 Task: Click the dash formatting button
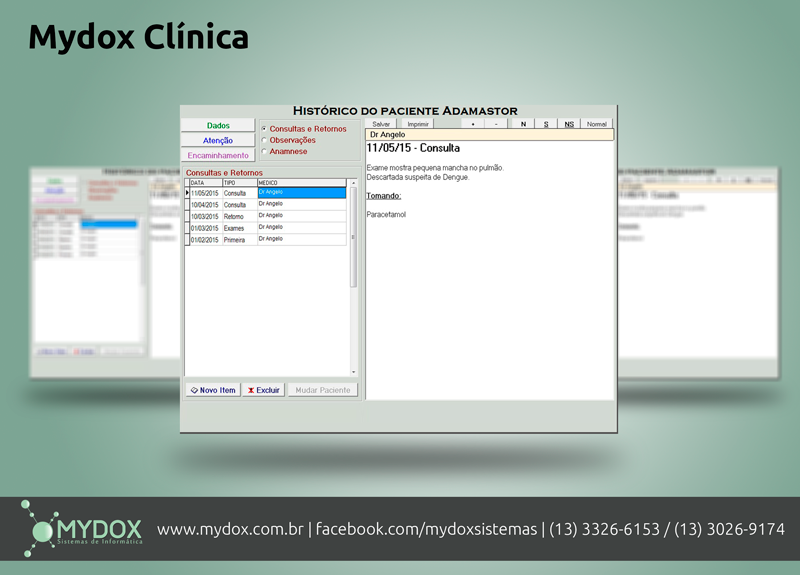pyautogui.click(x=496, y=124)
